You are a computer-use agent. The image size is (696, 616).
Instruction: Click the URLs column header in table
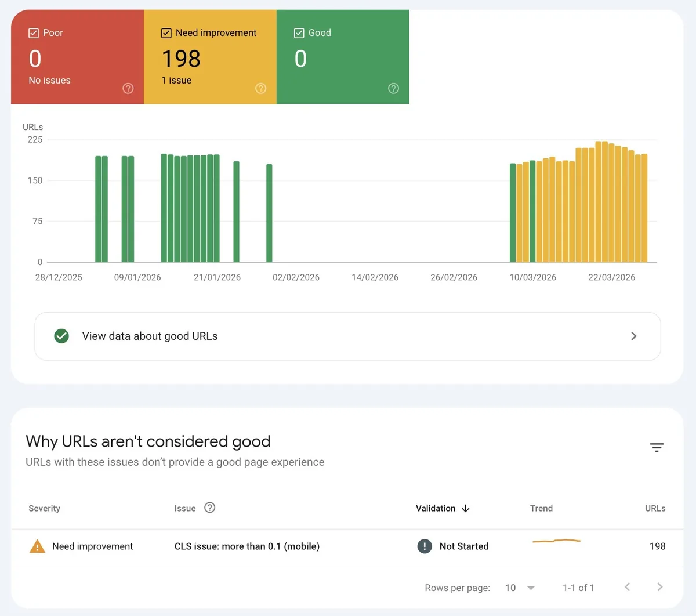pos(655,508)
